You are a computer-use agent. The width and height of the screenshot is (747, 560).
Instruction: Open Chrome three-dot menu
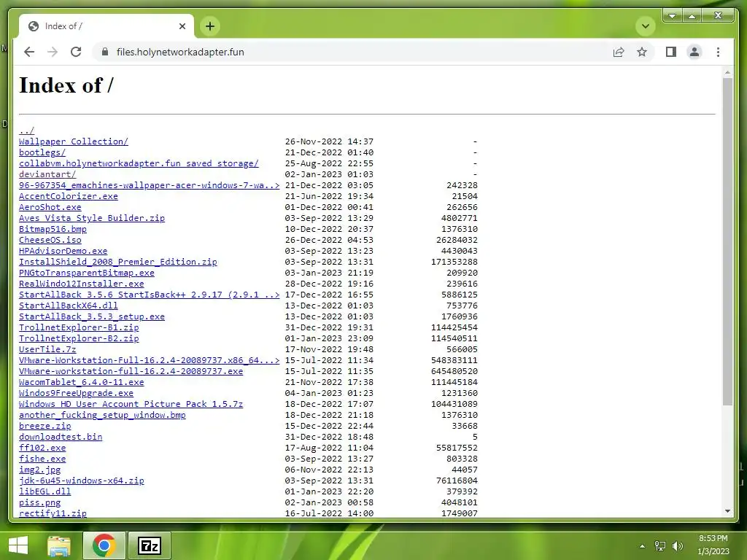718,52
